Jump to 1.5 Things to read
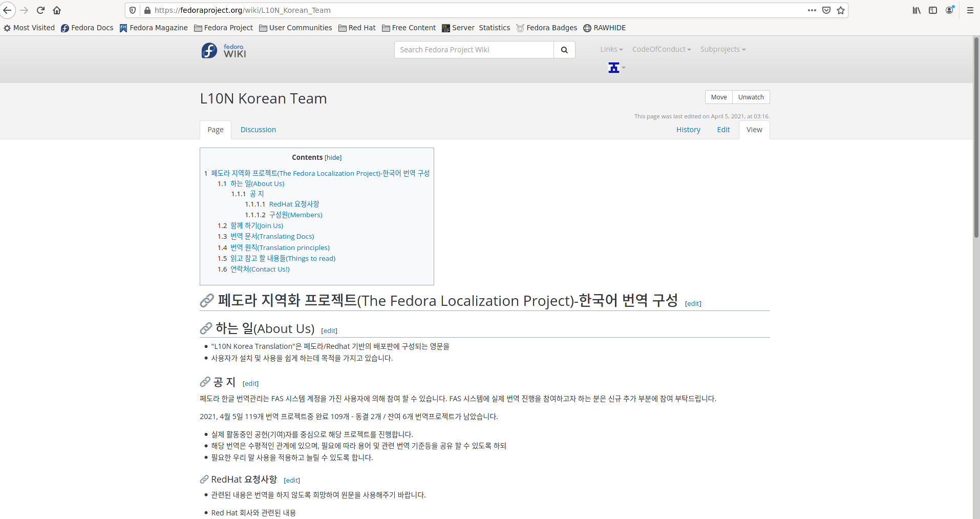The image size is (980, 519). [x=276, y=258]
